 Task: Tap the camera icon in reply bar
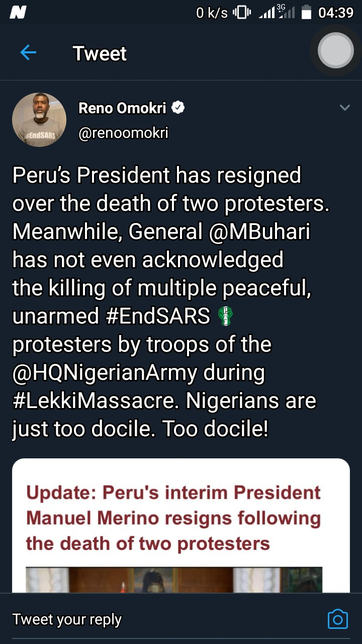pos(337,619)
